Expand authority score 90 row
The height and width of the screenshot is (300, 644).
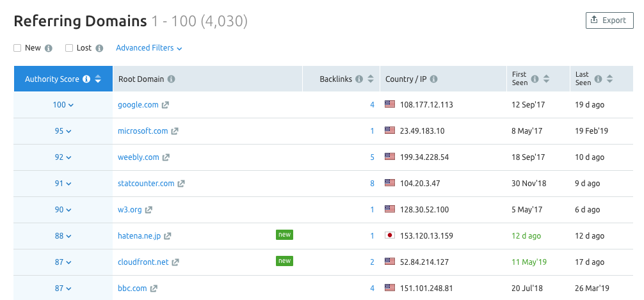tap(63, 210)
